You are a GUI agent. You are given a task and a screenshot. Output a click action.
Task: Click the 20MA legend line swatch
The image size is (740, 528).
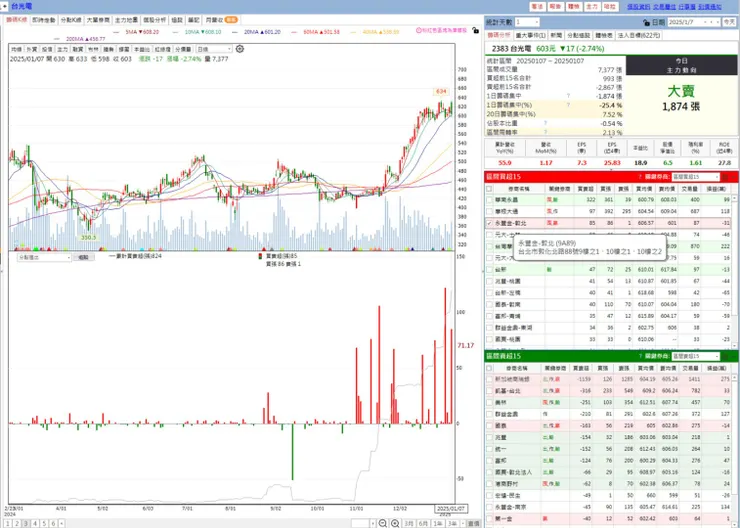235,32
